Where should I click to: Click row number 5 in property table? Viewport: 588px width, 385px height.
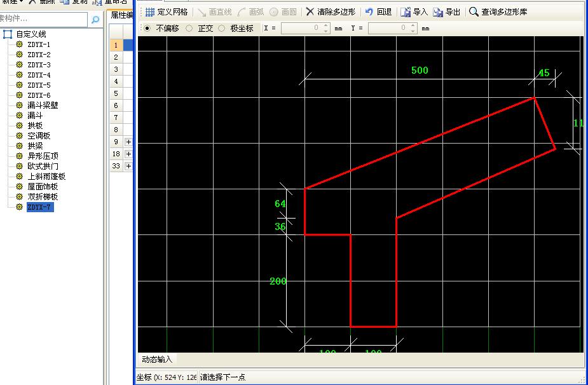pos(116,93)
